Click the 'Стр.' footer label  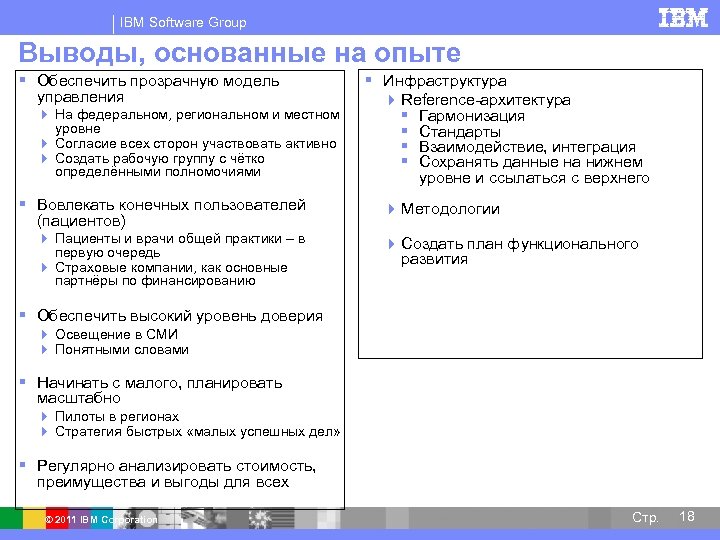click(x=645, y=517)
